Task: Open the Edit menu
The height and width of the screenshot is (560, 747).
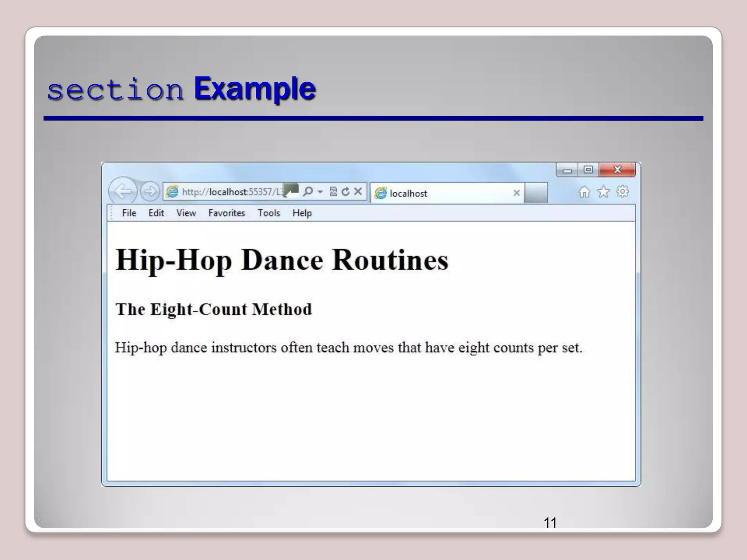Action: coord(156,213)
